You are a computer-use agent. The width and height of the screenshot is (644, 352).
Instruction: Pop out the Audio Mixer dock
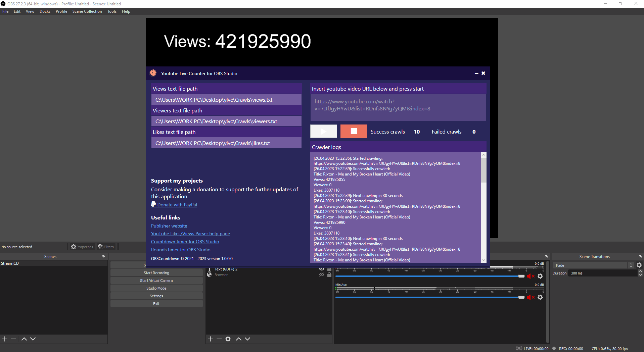point(546,257)
